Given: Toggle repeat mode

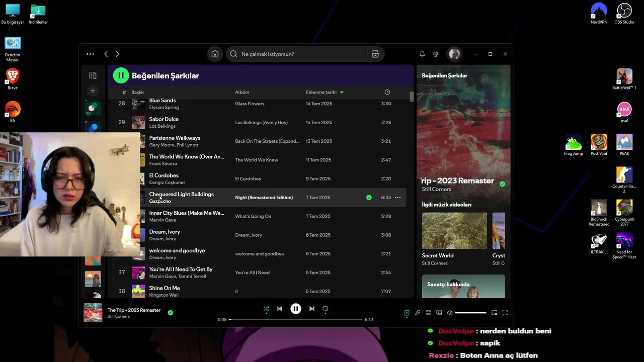Looking at the screenshot, I should click(326, 309).
